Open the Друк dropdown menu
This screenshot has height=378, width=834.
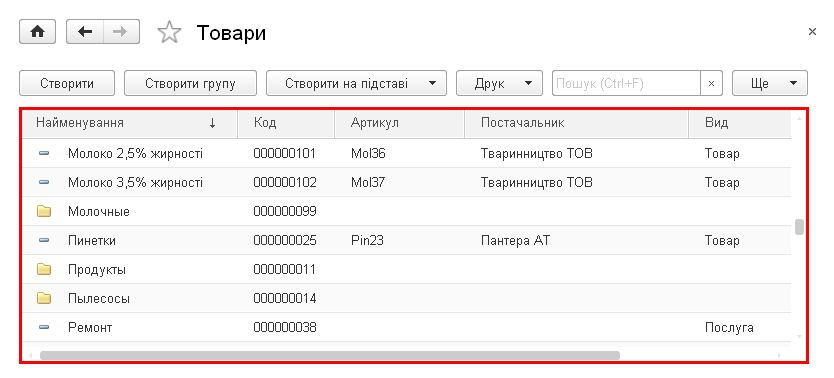499,83
